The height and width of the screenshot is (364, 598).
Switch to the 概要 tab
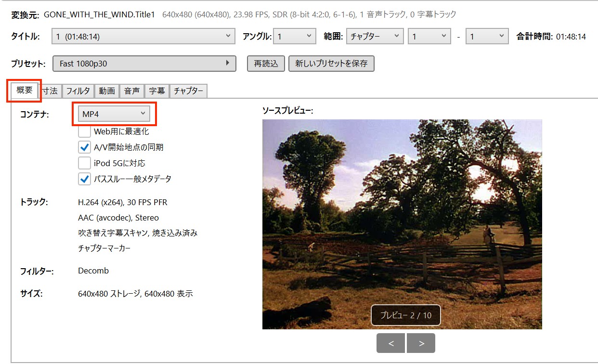[24, 90]
